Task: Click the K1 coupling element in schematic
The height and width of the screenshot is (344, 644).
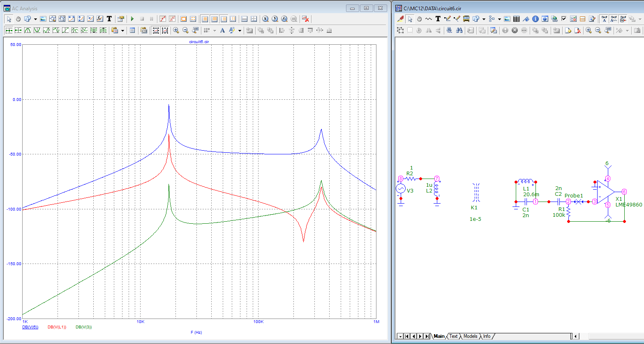Action: click(x=476, y=193)
